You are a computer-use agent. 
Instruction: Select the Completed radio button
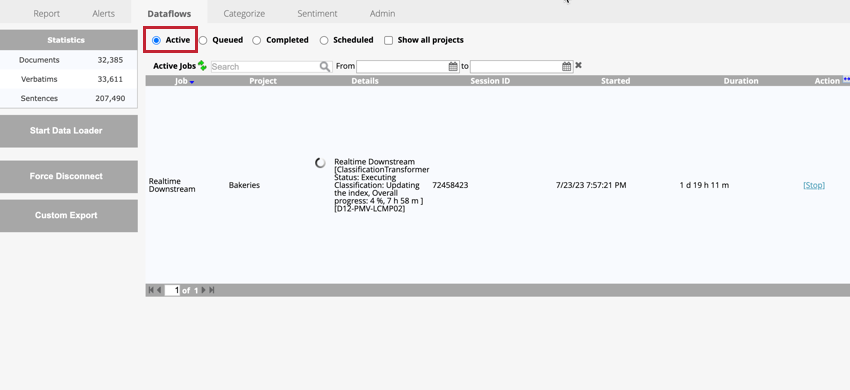(x=256, y=40)
